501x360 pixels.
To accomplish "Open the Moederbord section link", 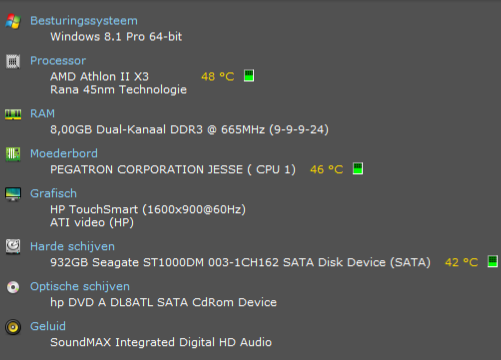I will (64, 154).
